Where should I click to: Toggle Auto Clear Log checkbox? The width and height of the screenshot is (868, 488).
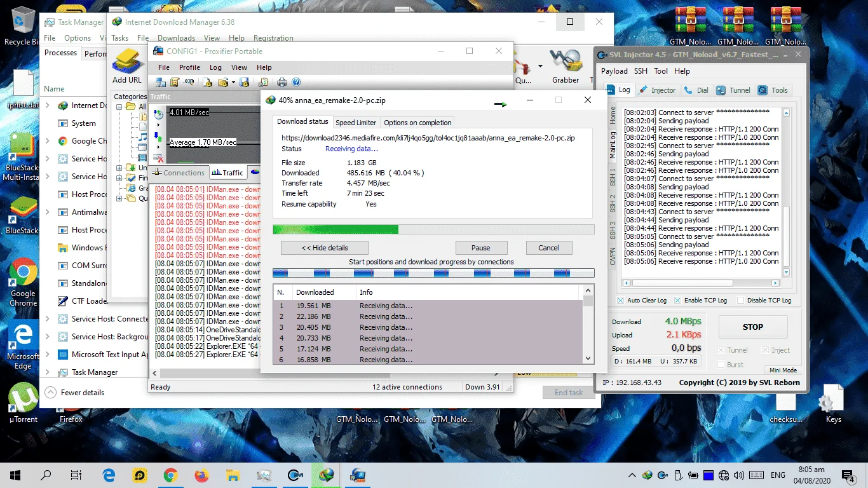620,300
